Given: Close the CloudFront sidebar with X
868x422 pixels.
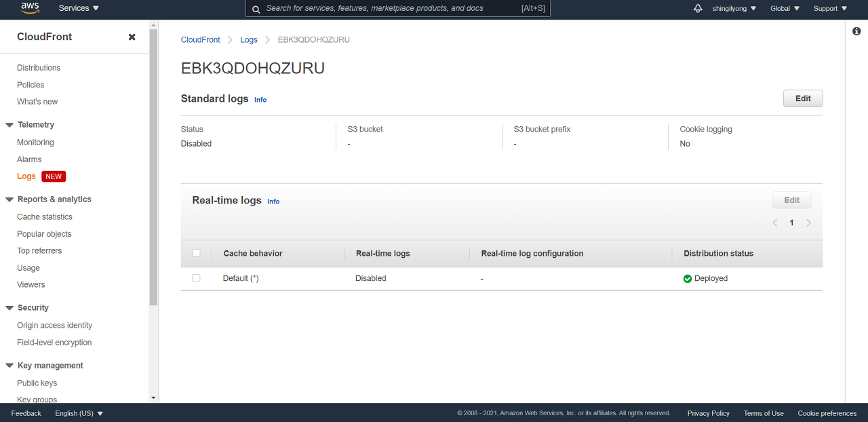Looking at the screenshot, I should click(x=132, y=37).
